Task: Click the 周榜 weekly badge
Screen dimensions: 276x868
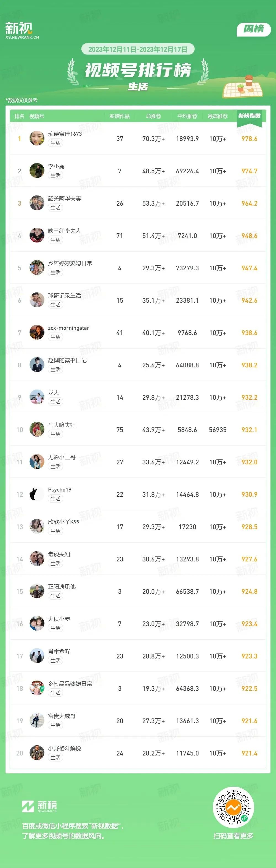Action: (254, 29)
